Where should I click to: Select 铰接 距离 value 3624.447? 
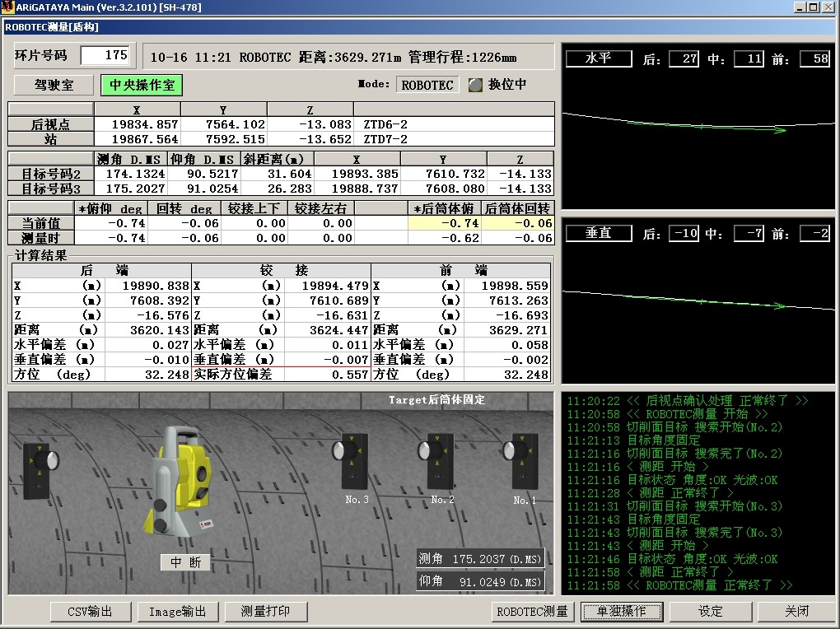[327, 330]
